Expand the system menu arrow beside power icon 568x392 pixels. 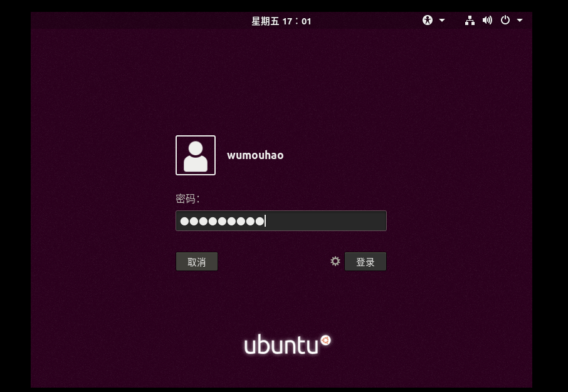click(x=520, y=20)
